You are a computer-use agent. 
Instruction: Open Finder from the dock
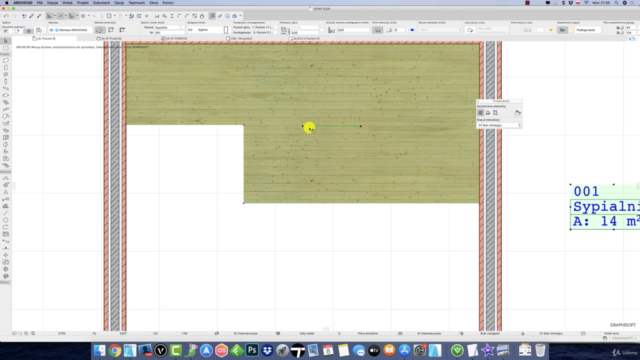(100, 350)
